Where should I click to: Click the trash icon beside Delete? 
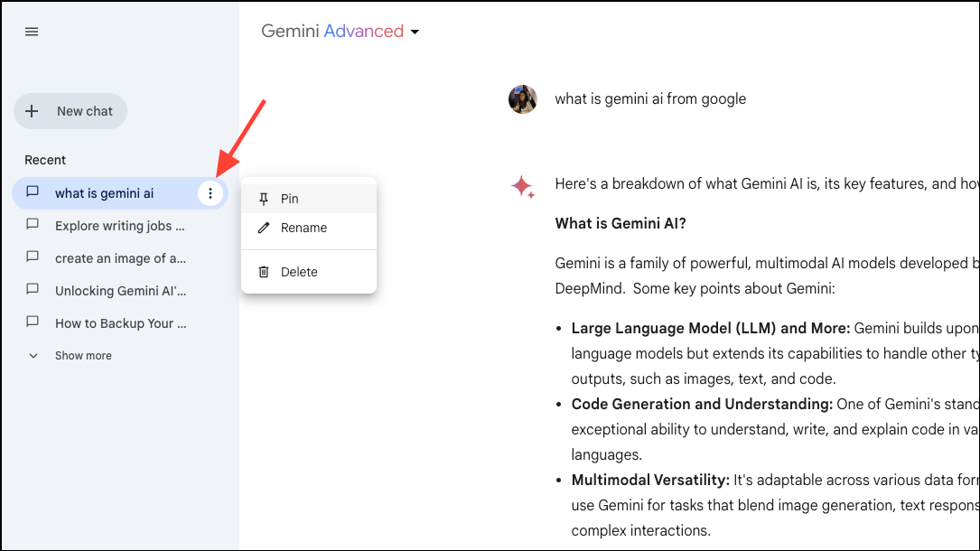[x=263, y=271]
